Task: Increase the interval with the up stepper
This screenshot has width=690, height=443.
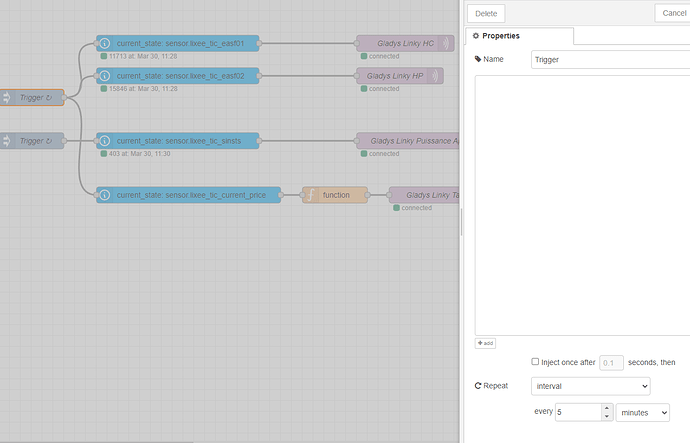Action: (x=607, y=408)
